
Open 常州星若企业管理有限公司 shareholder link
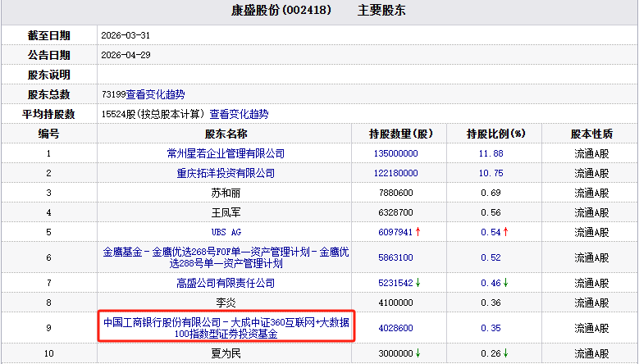pos(226,153)
